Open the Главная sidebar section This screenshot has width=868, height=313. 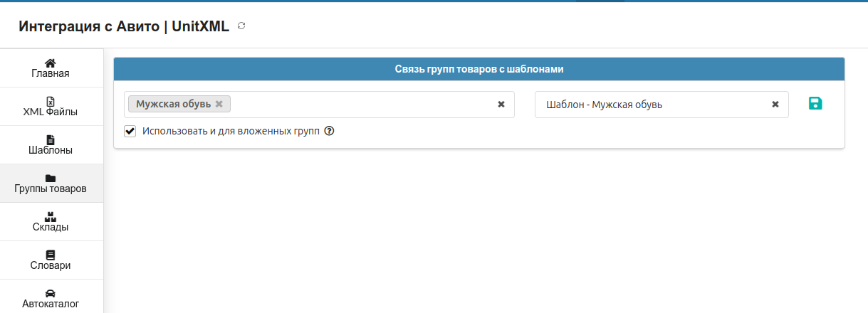click(51, 68)
